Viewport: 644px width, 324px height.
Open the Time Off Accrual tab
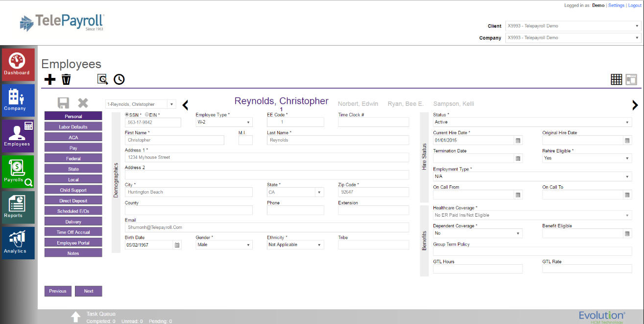click(x=73, y=232)
